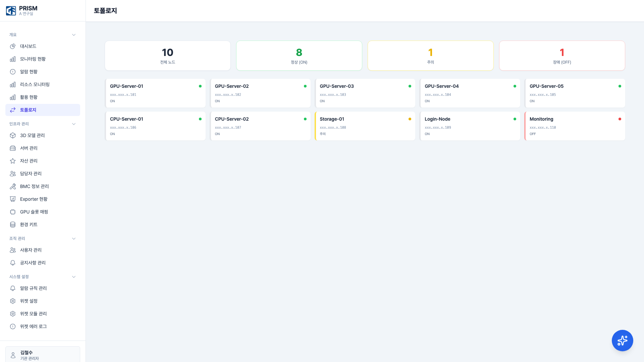Select 리소스 모니터링 menu entry
The height and width of the screenshot is (362, 644).
pos(43,84)
